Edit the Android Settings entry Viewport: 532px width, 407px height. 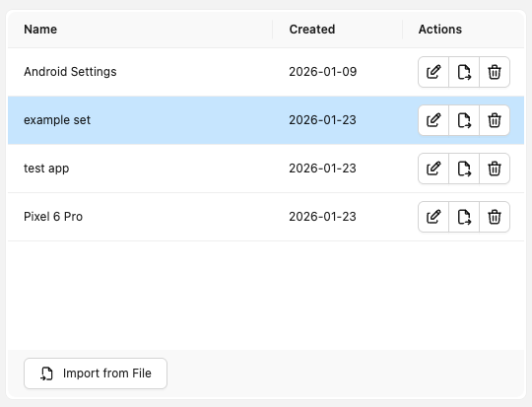(433, 72)
